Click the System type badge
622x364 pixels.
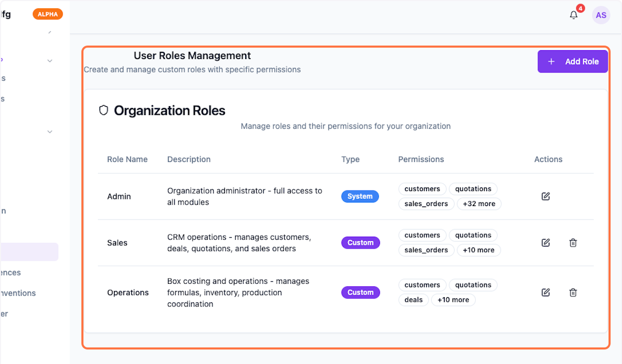point(360,197)
